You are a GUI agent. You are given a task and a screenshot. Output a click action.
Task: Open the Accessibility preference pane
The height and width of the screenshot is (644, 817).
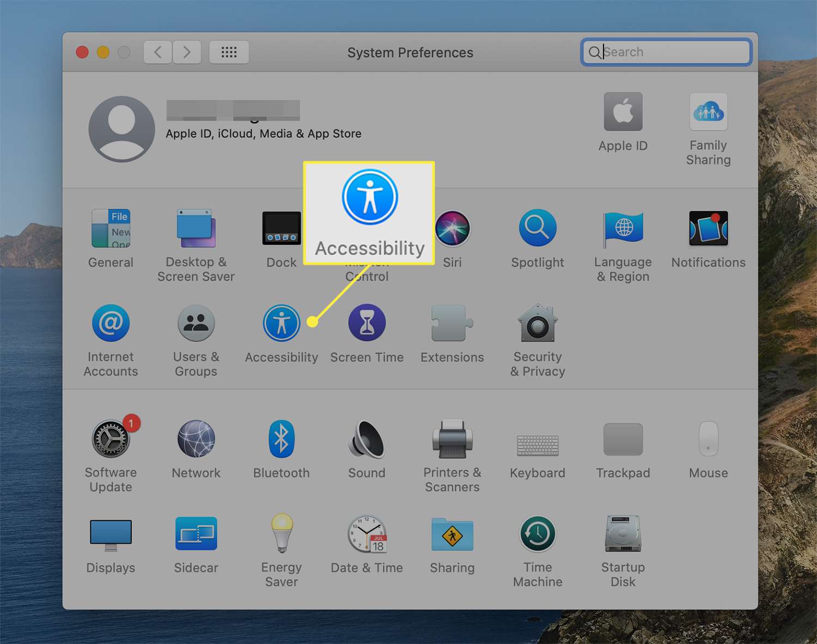(x=281, y=324)
